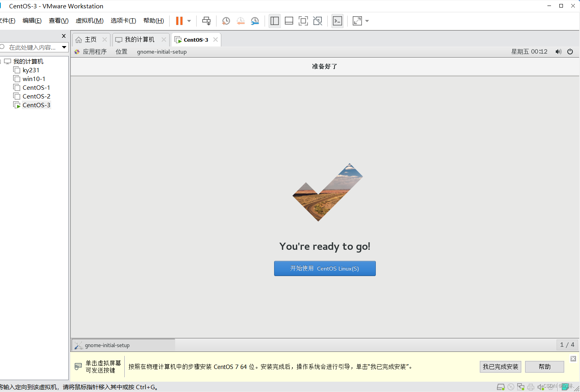Pause the virtual machine with the orange button
Screen dimensions: 580x392
pos(179,21)
